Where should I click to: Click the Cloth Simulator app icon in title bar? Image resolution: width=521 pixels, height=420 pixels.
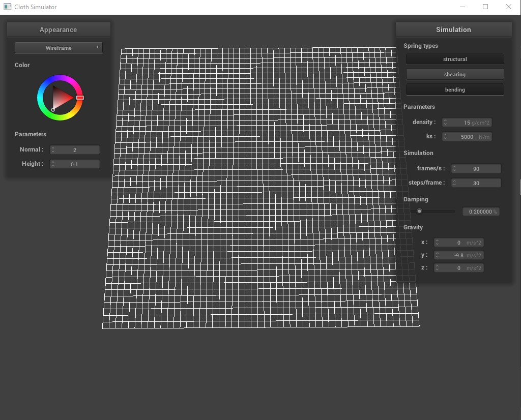[x=7, y=7]
